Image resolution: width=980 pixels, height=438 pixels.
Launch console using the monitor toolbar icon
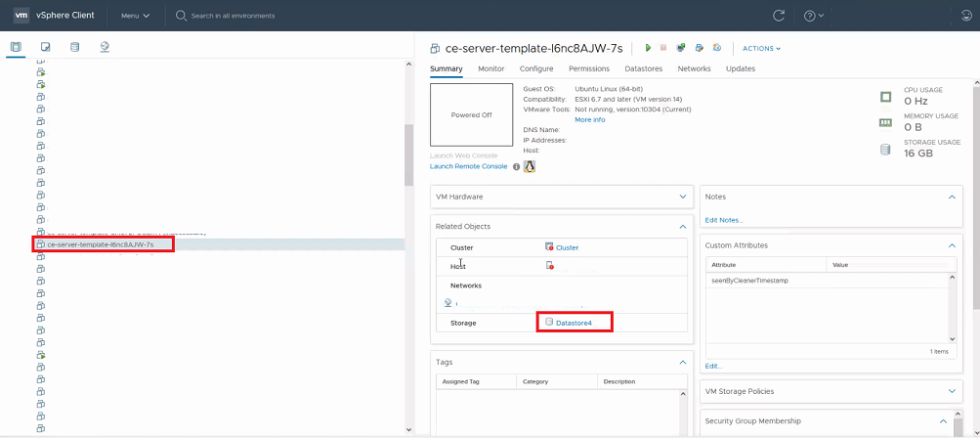point(681,48)
